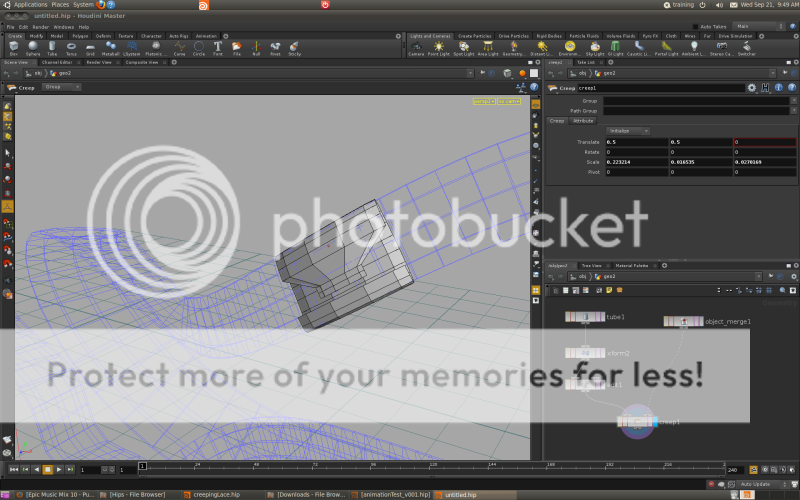Viewport: 800px width, 500px height.
Task: Select the File shelf tool
Action: (x=237, y=48)
